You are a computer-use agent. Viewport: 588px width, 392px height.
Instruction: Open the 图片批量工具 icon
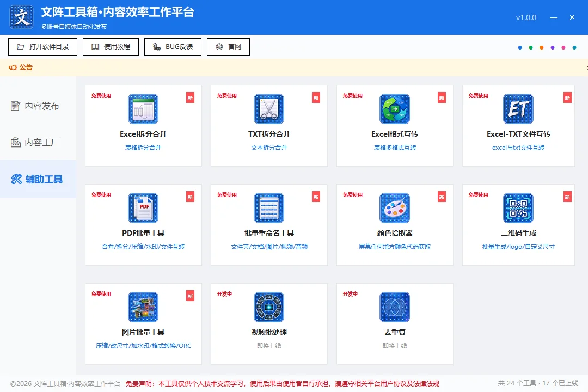click(143, 307)
